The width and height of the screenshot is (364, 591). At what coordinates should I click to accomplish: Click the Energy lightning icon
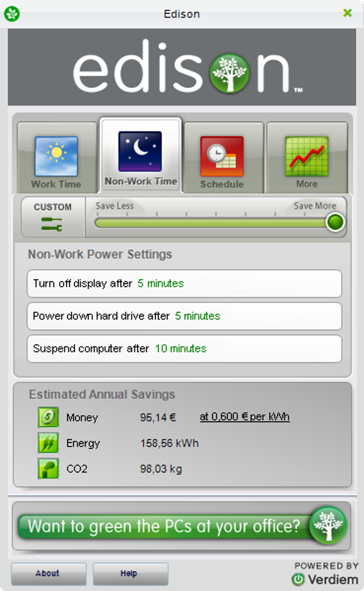[x=48, y=443]
